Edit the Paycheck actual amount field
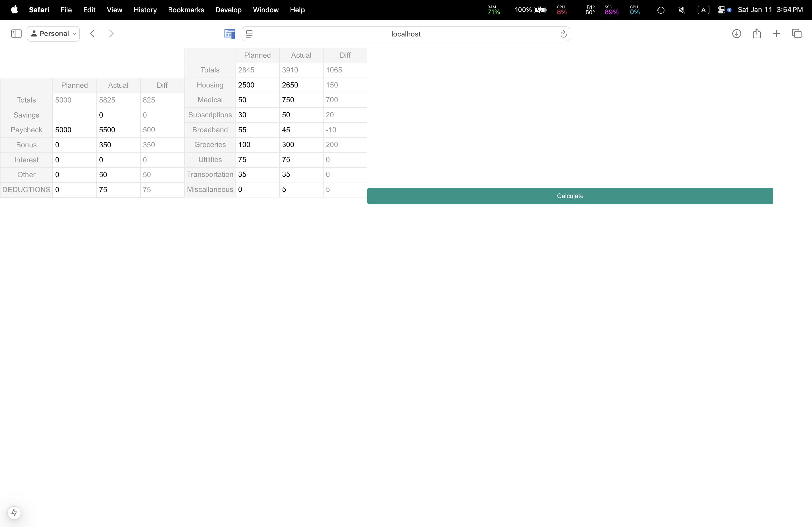Image resolution: width=812 pixels, height=527 pixels. [x=118, y=130]
